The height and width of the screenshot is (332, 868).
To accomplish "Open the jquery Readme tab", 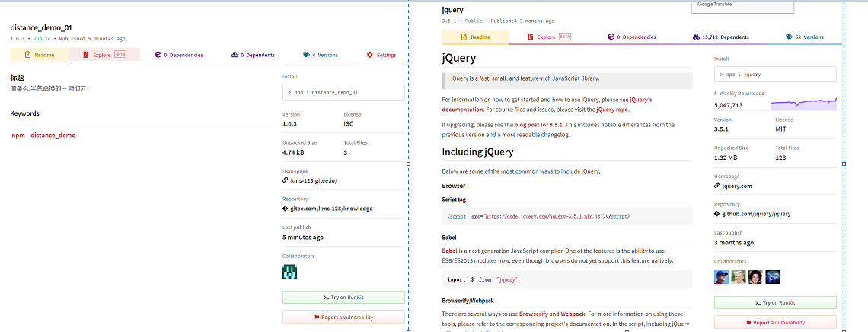I will pyautogui.click(x=475, y=37).
